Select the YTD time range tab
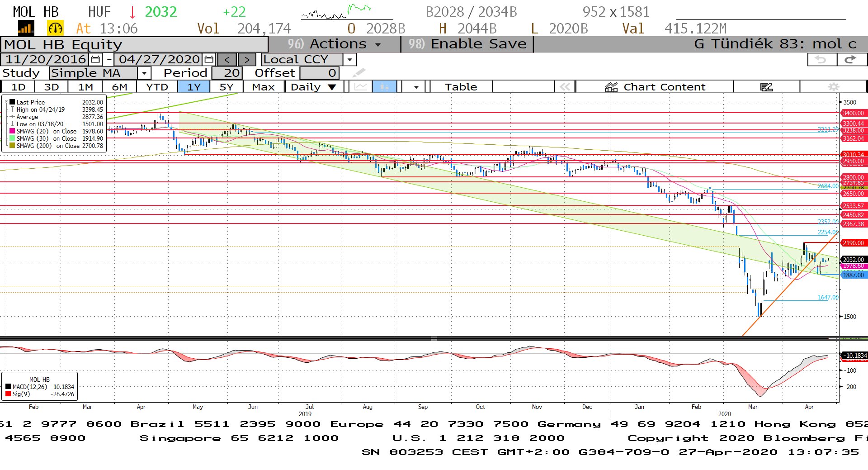Screen dimensions: 868x470 157,87
